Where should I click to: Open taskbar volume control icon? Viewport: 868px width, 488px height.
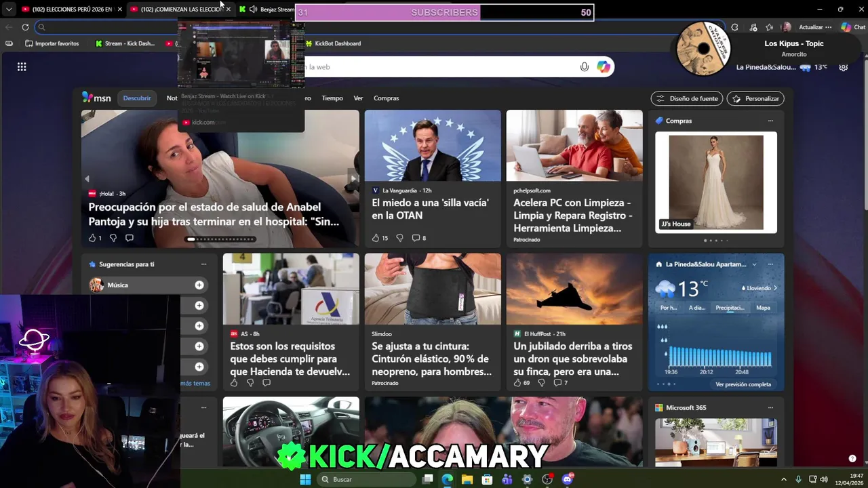[824, 479]
